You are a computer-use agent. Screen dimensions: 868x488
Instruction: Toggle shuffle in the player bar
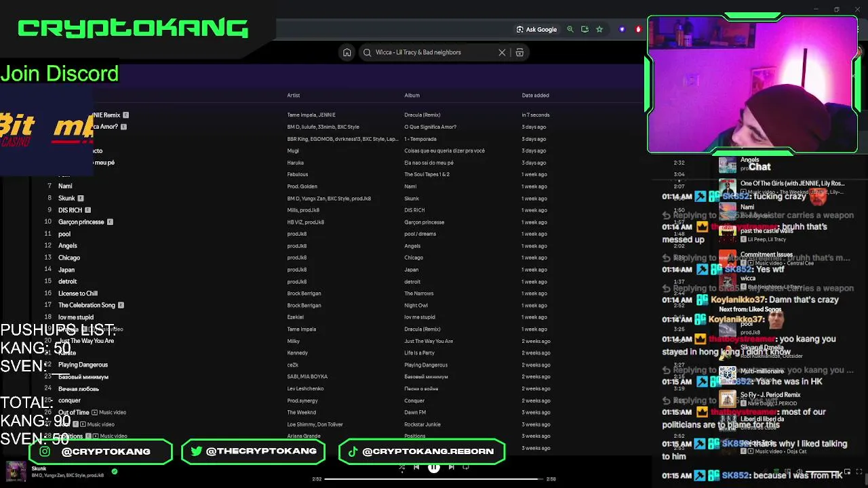401,467
